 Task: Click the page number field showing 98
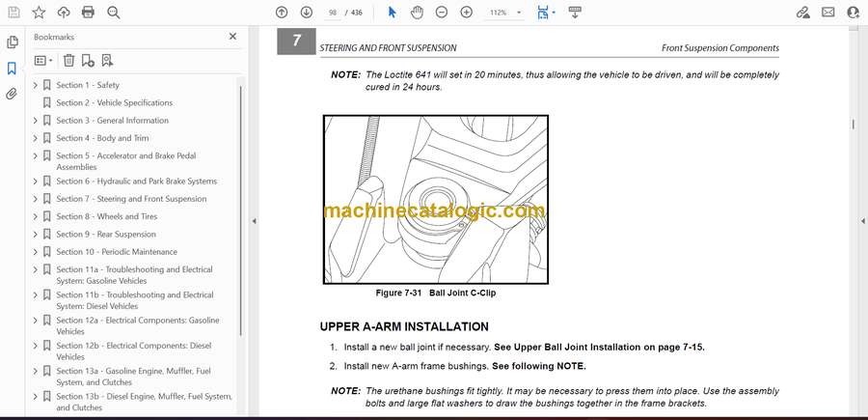[x=333, y=13]
